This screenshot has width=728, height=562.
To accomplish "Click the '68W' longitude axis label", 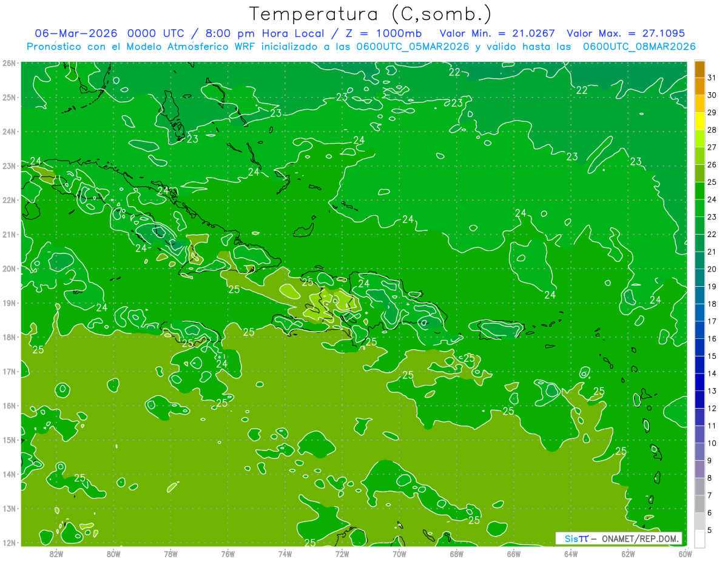I will pos(456,554).
